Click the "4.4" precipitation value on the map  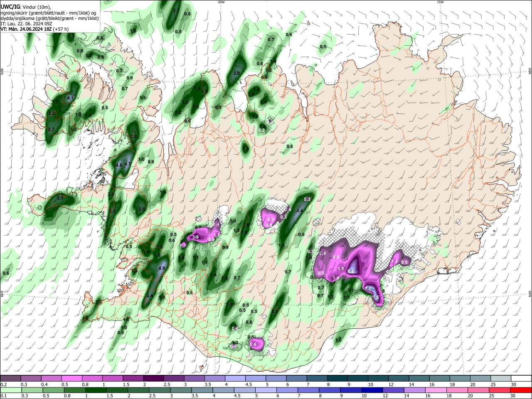[299, 211]
